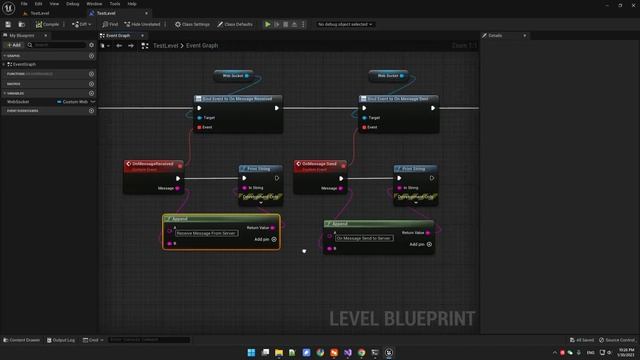Click the frame skip icon next to Play
This screenshot has width=640, height=360.
[277, 24]
